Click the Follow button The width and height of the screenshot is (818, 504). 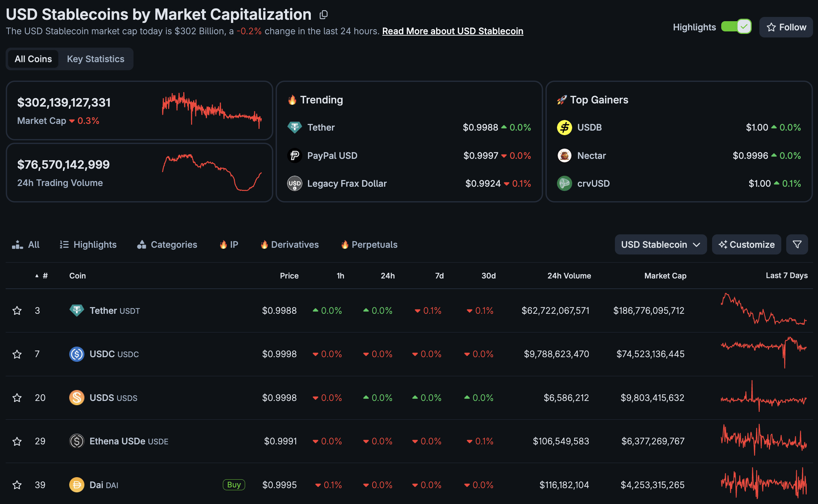(786, 27)
